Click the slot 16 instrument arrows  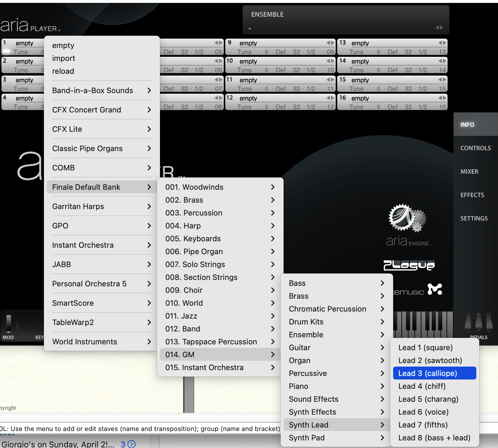pos(442,98)
